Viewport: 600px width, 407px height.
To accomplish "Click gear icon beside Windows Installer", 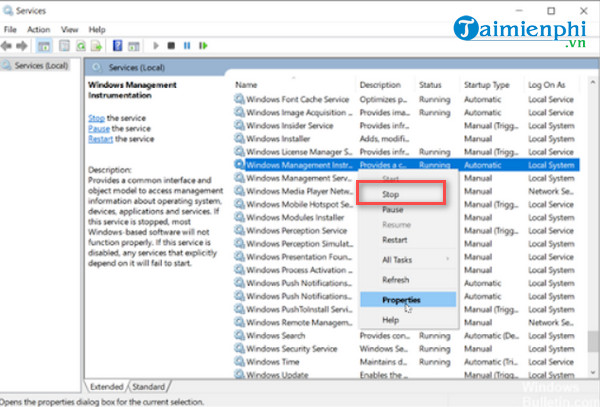I will (x=239, y=138).
